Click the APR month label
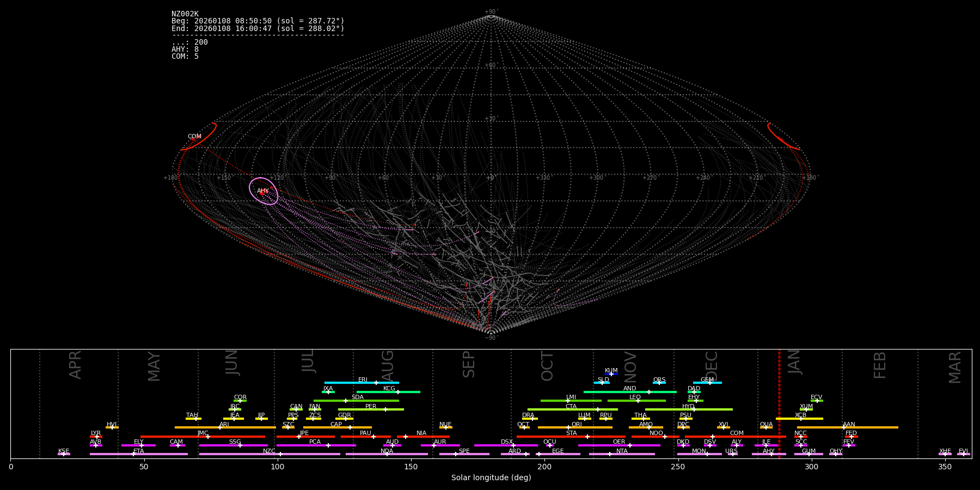Viewport: 980px width, 490px height. 76,365
